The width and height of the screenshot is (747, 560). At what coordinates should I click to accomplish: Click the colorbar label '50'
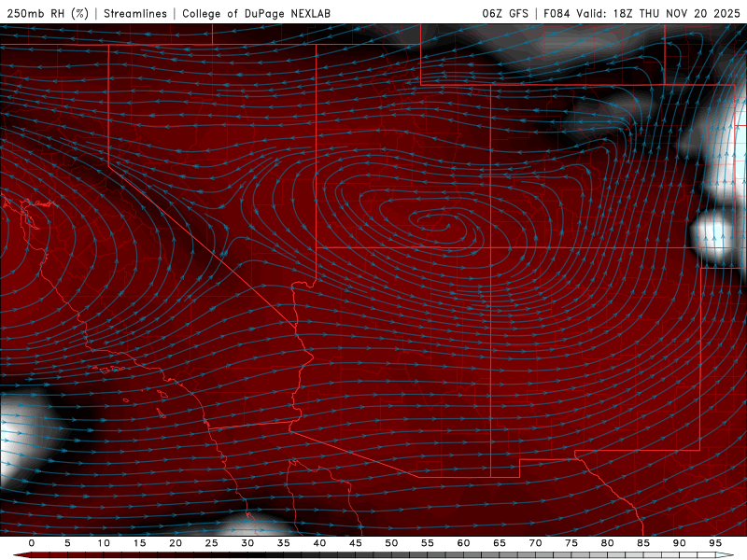391,543
